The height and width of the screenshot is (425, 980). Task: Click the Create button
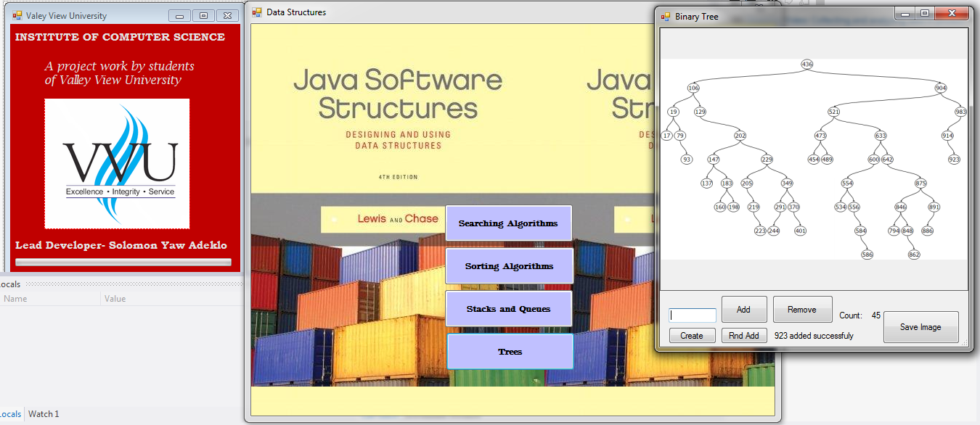point(691,336)
